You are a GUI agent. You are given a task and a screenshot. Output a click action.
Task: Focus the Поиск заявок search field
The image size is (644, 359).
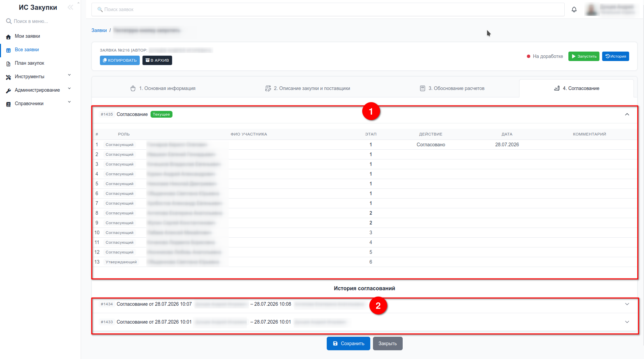click(x=328, y=9)
